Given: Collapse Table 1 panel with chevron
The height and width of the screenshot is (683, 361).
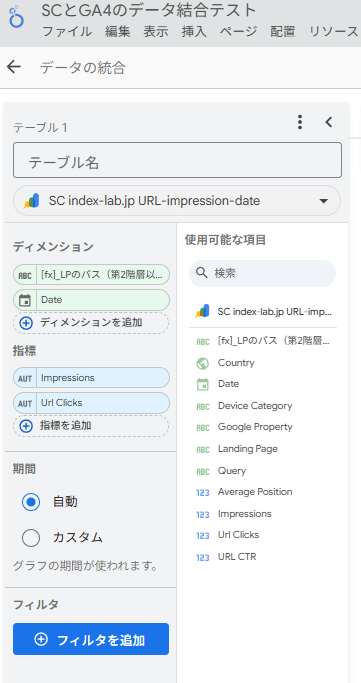Looking at the screenshot, I should pos(329,122).
